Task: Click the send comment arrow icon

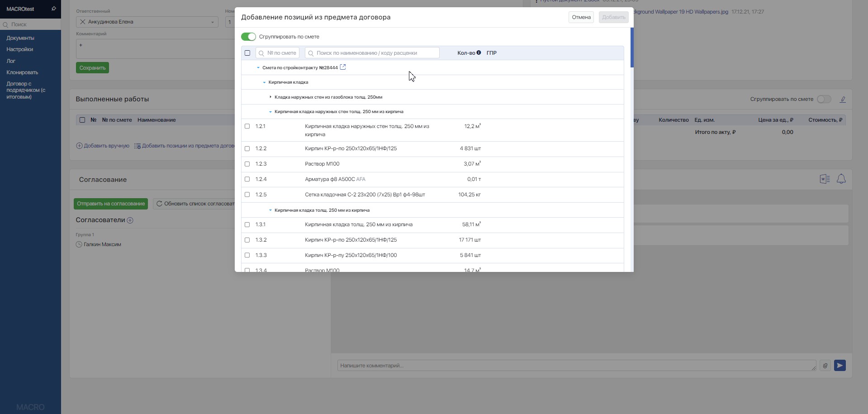Action: point(840,366)
